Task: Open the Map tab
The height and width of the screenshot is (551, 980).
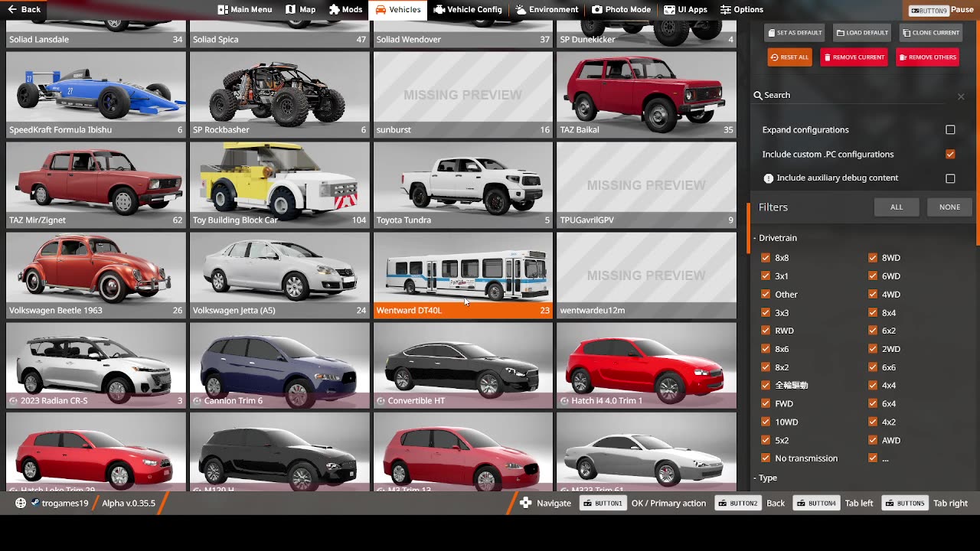Action: coord(300,10)
